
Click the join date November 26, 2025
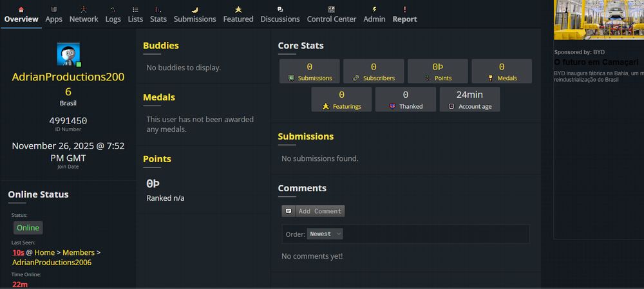pyautogui.click(x=68, y=151)
